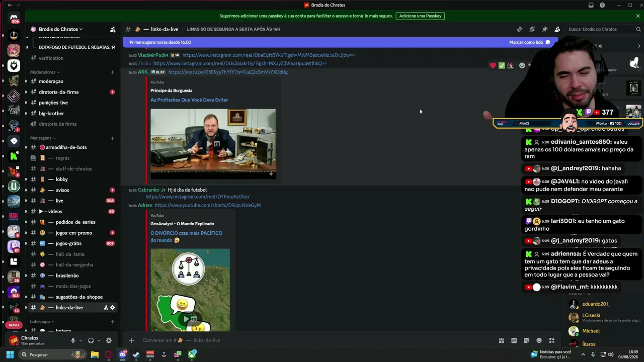Image resolution: width=644 pixels, height=362 pixels.
Task: Click create invite icon on links-da-live
Action: point(106,307)
